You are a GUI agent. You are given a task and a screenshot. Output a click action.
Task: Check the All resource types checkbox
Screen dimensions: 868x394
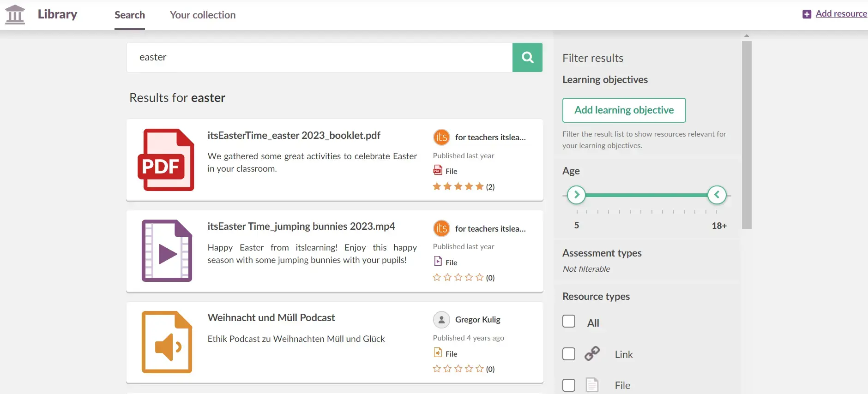point(569,321)
